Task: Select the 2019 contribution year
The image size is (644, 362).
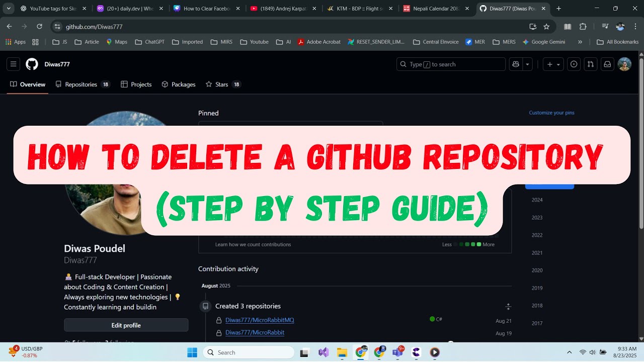Action: pyautogui.click(x=537, y=288)
